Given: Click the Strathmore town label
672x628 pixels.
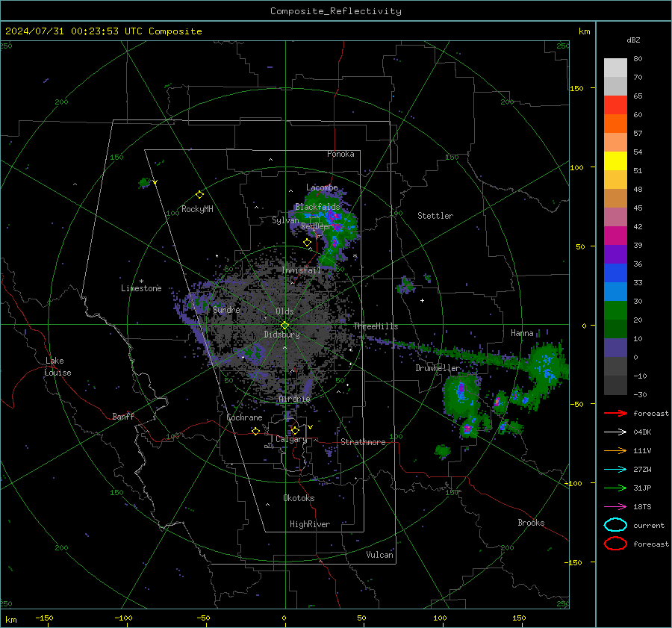Looking at the screenshot, I should (363, 442).
